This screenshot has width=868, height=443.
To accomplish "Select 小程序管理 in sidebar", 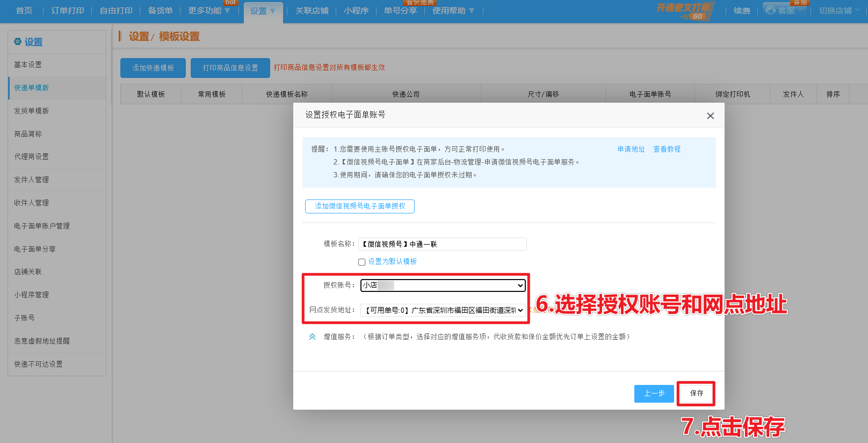I will pyautogui.click(x=57, y=295).
